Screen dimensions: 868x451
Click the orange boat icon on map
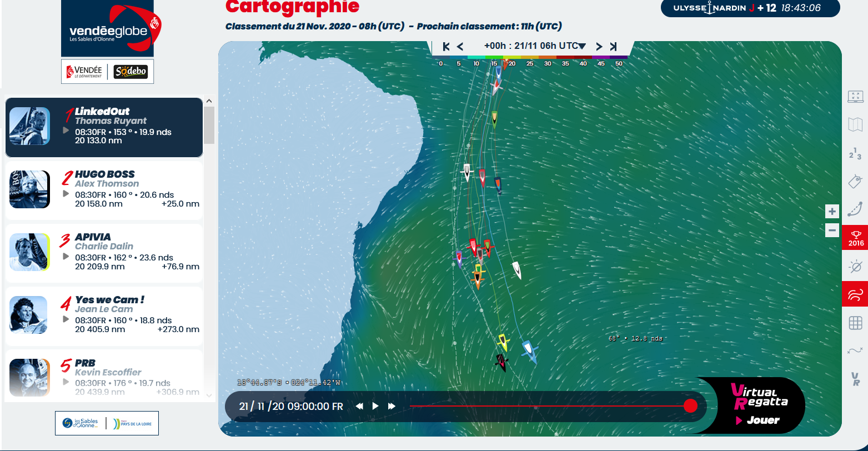(477, 279)
